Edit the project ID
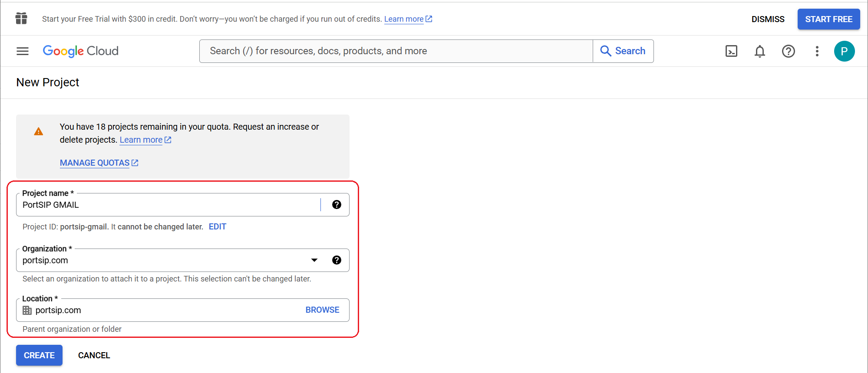The image size is (868, 373). [217, 227]
